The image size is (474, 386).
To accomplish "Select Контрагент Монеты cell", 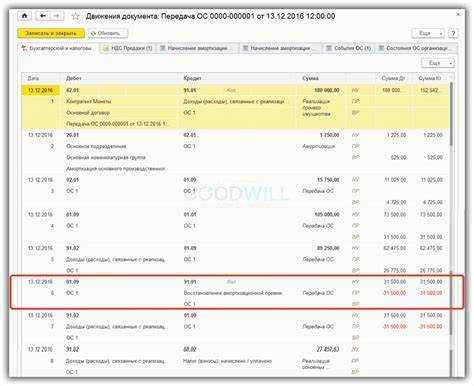I will [x=89, y=101].
